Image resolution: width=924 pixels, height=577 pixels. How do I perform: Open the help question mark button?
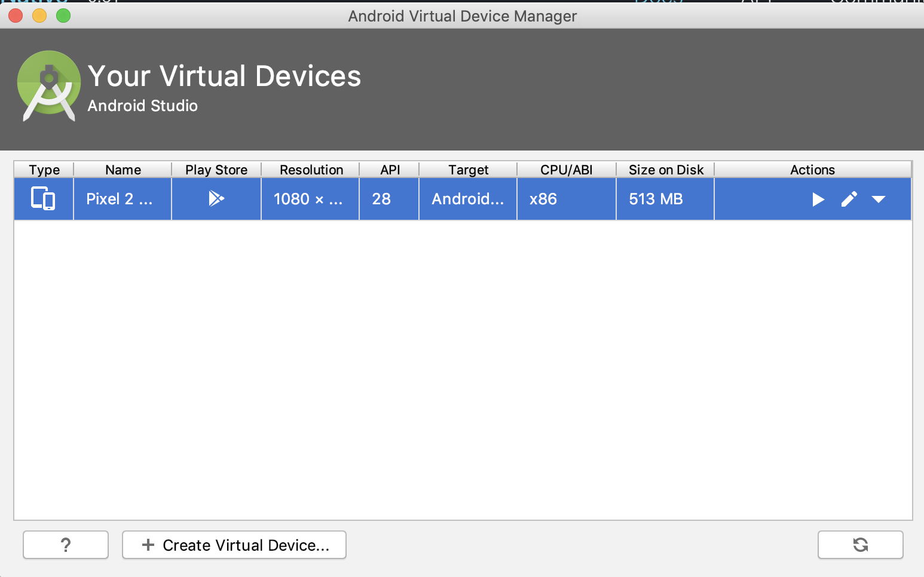pyautogui.click(x=66, y=545)
